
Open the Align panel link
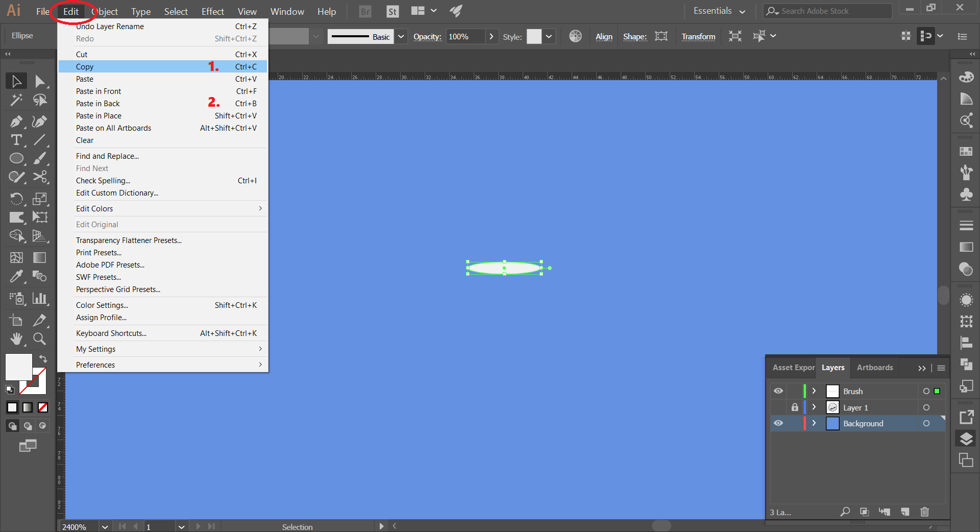(604, 37)
